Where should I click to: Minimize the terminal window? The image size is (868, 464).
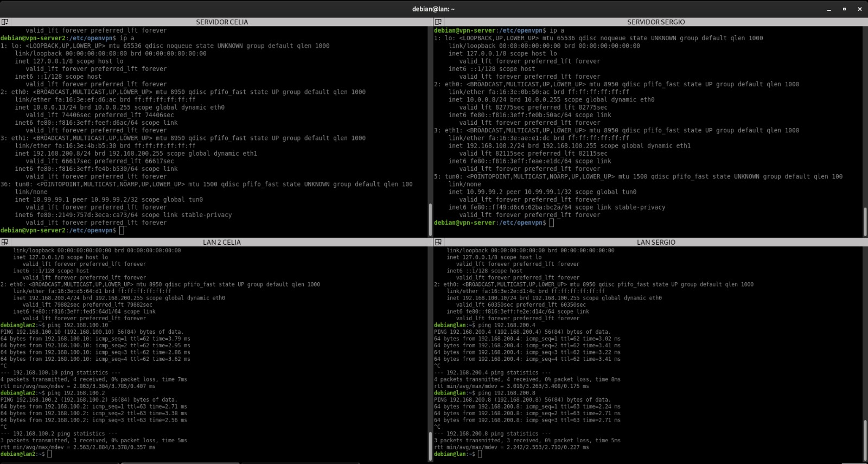pyautogui.click(x=829, y=9)
